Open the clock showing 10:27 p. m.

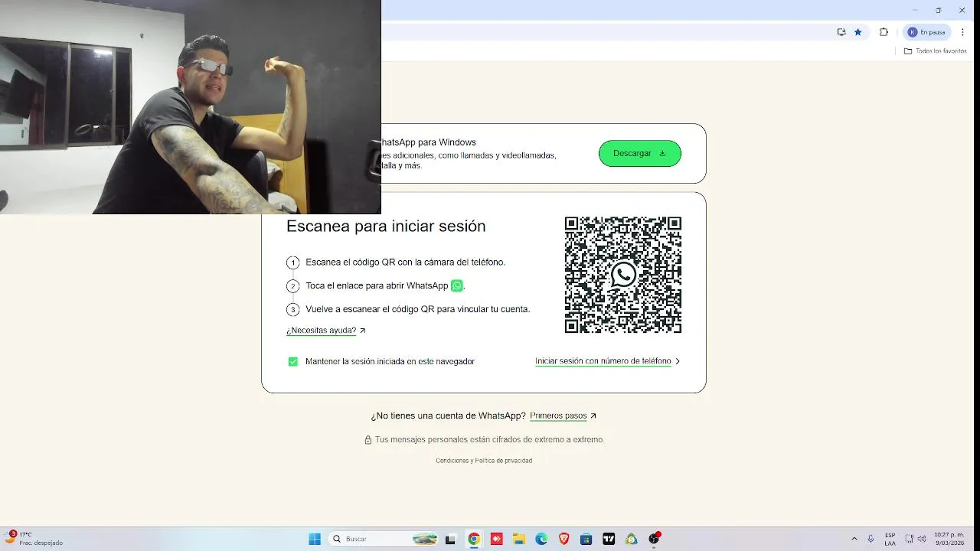(950, 539)
